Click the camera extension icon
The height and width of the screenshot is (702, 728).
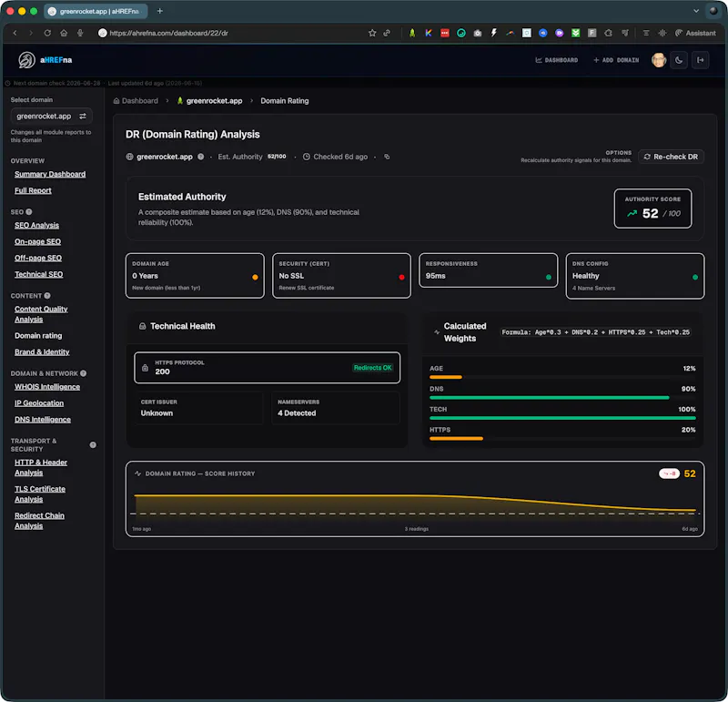pos(477,33)
